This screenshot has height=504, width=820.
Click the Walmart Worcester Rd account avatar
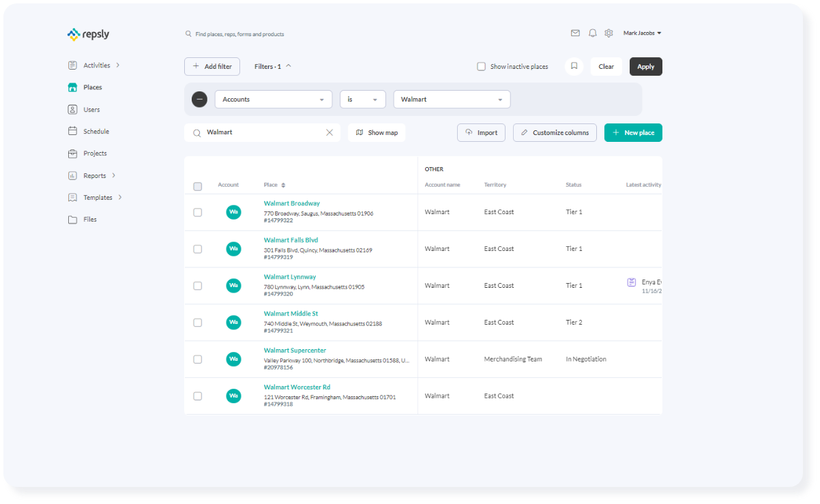point(233,396)
